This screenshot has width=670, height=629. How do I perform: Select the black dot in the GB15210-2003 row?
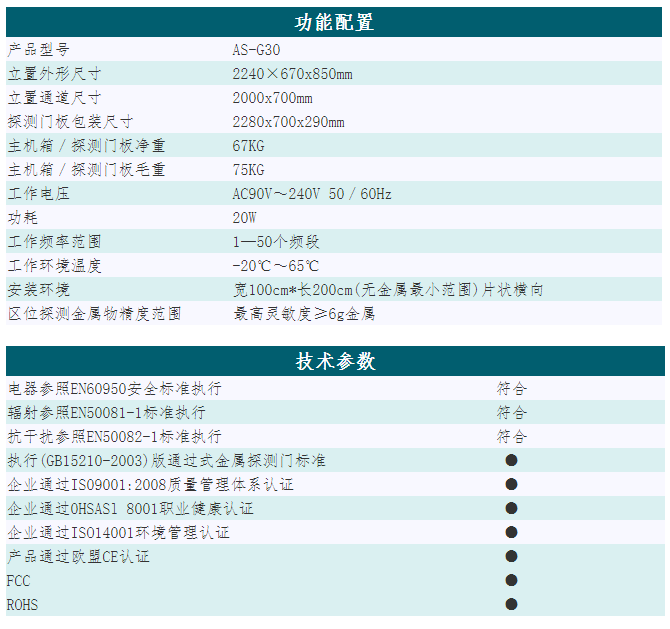511,460
